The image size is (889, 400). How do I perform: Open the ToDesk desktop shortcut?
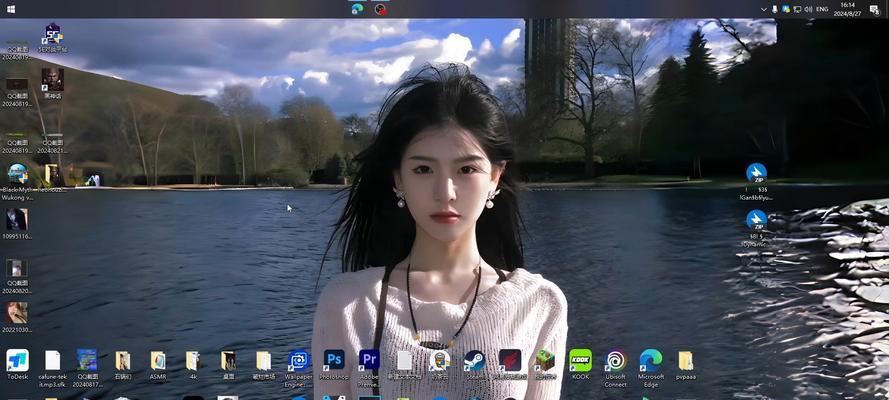(17, 360)
